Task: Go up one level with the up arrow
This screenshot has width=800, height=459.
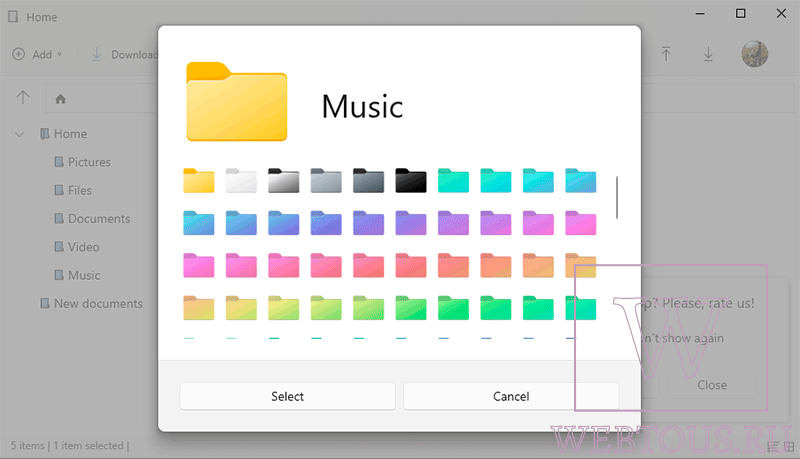Action: point(23,97)
